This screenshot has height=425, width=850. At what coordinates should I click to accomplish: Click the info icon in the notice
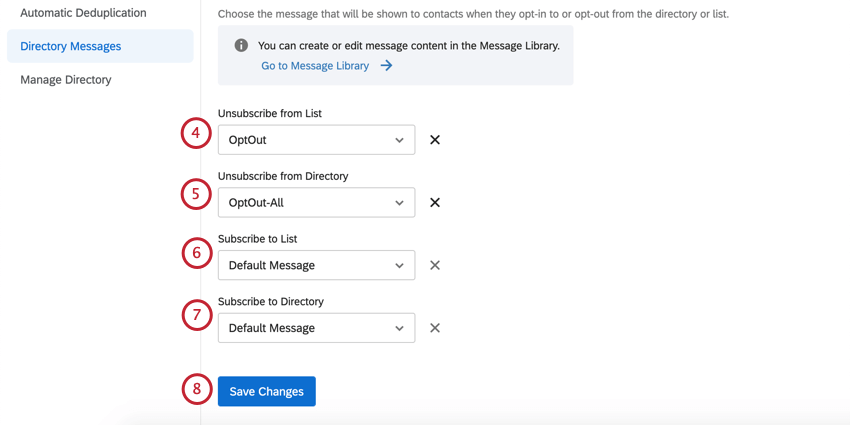point(241,46)
